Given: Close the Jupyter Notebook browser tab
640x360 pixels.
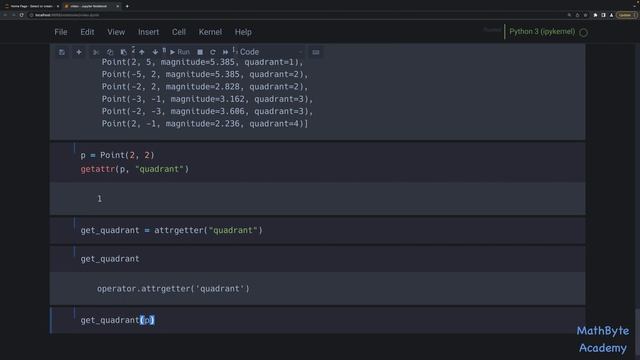Looking at the screenshot, I should click(118, 6).
